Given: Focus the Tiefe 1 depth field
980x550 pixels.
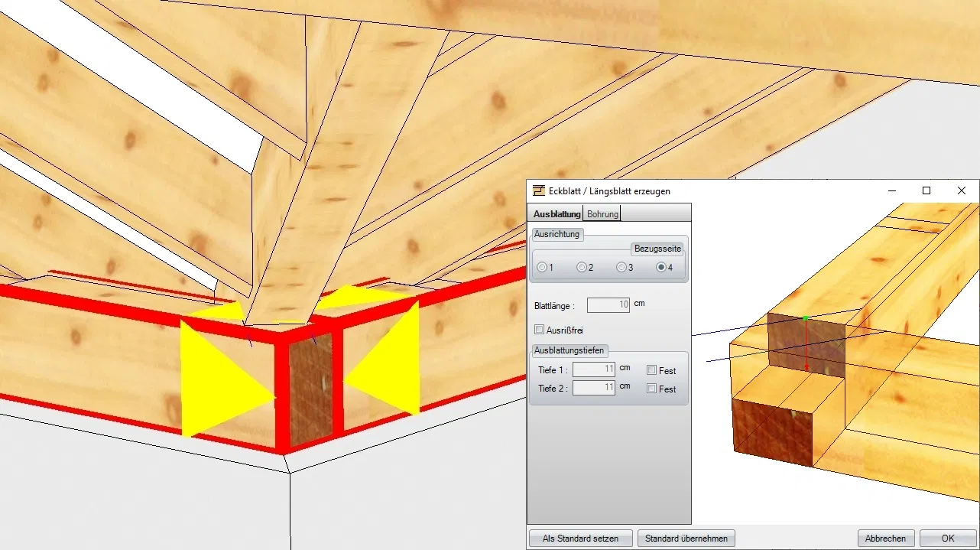Looking at the screenshot, I should 594,369.
